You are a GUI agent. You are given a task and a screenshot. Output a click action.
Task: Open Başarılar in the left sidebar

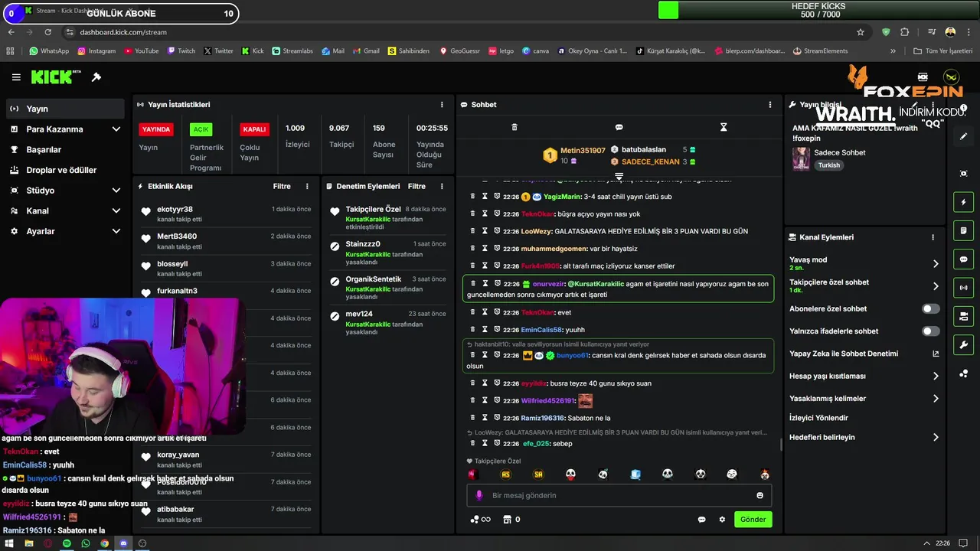click(x=65, y=149)
